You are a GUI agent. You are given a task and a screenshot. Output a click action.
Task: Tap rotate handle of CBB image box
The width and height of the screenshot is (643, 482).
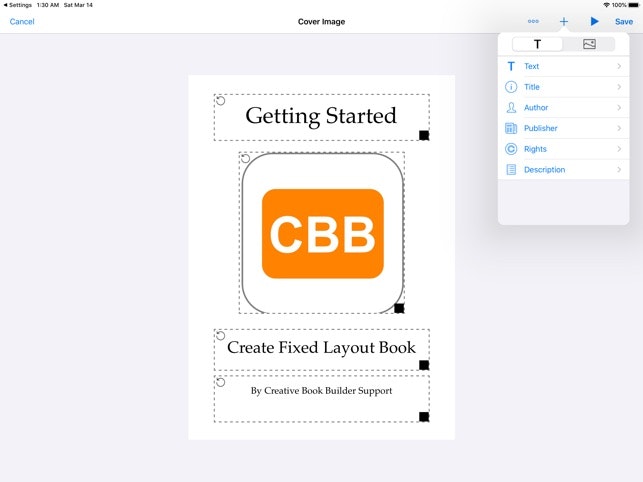coord(245,158)
